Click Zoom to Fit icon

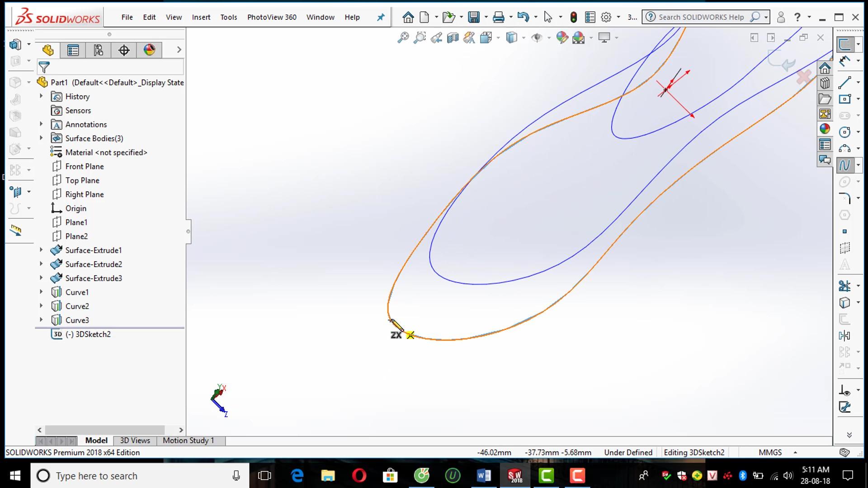click(403, 38)
